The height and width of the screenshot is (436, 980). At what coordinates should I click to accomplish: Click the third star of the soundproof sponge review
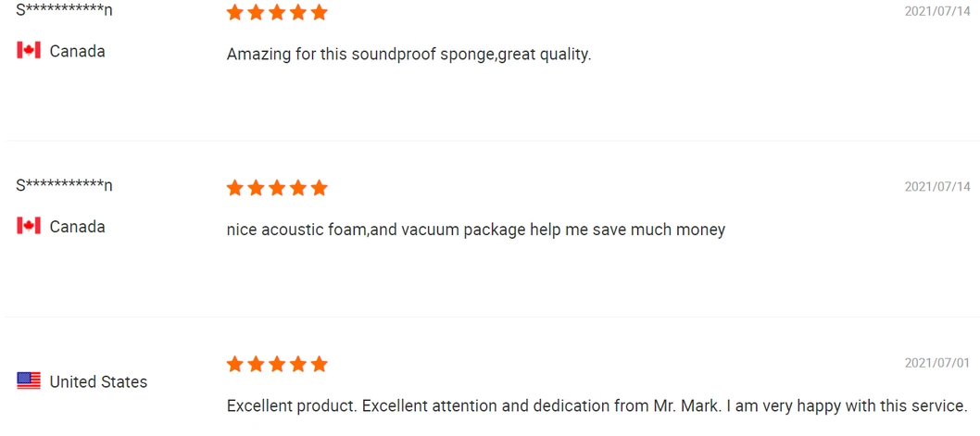click(x=277, y=13)
